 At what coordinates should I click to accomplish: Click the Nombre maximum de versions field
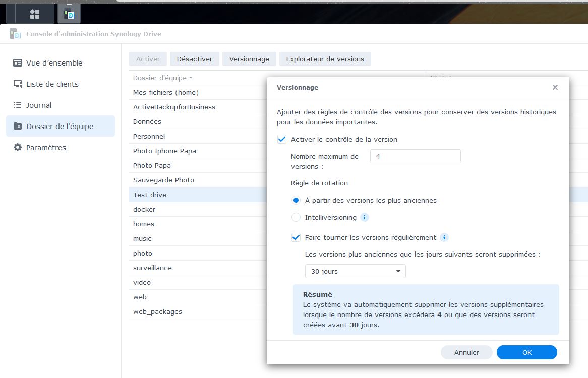coord(415,156)
